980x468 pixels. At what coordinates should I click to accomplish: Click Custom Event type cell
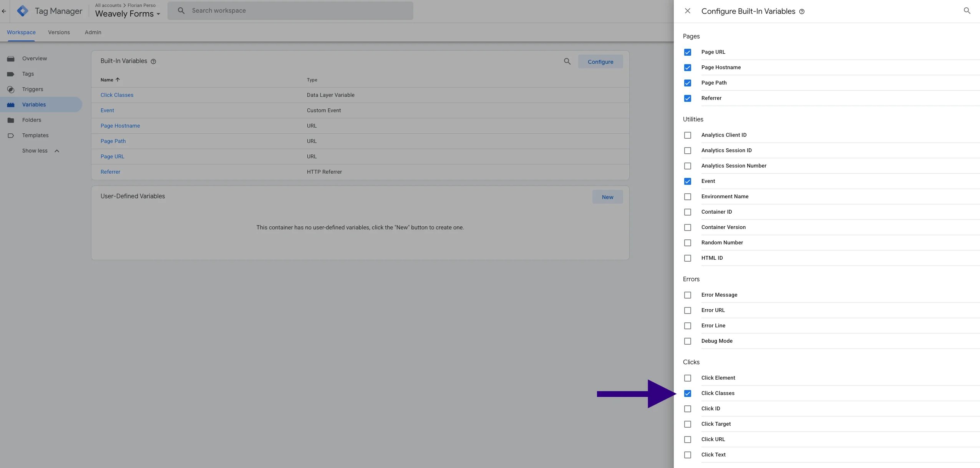point(324,110)
